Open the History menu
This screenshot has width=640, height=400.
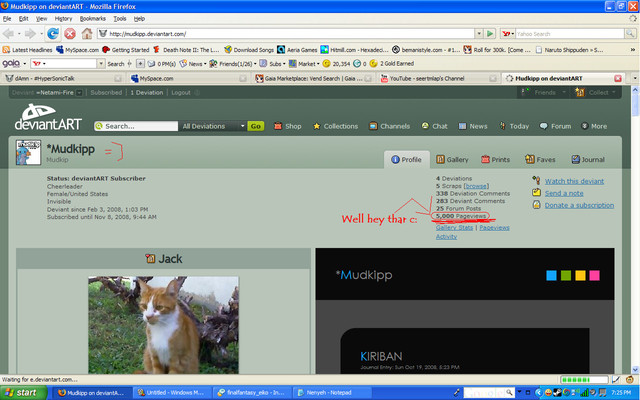[x=63, y=19]
